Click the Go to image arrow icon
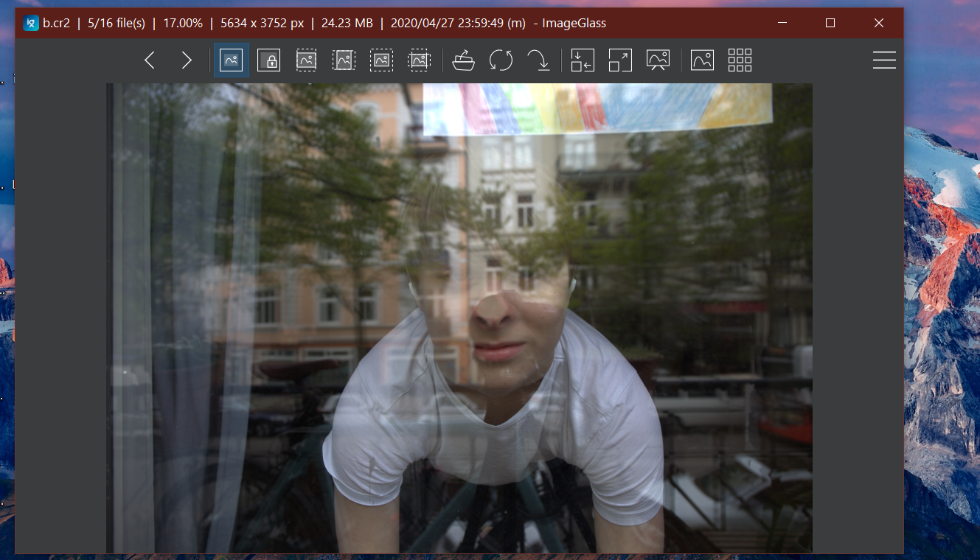The height and width of the screenshot is (560, 980). click(x=539, y=60)
